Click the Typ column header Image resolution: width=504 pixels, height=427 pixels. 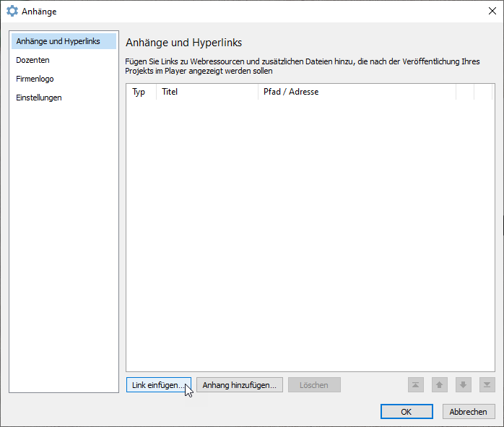click(x=139, y=92)
